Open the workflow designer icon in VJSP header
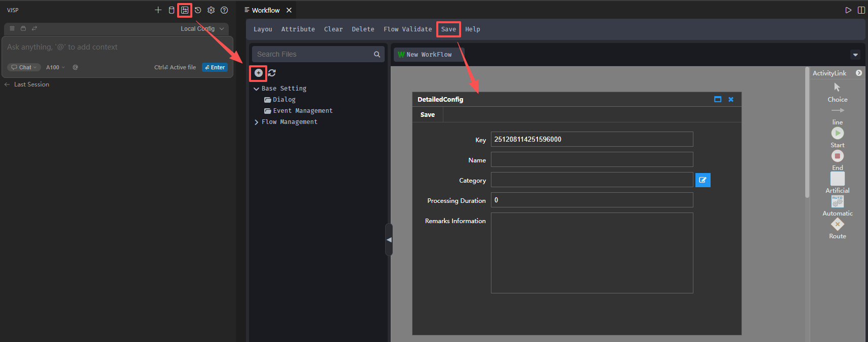Viewport: 868px width, 342px height. (185, 10)
